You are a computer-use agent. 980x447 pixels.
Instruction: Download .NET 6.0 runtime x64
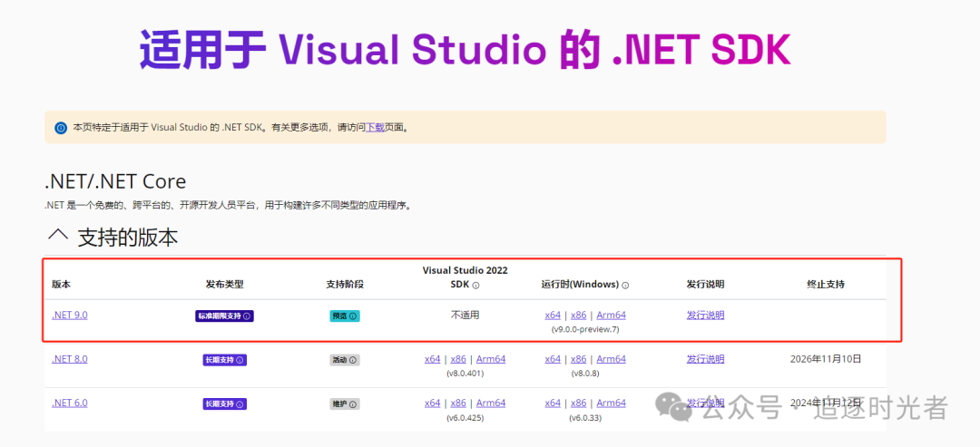pos(553,403)
